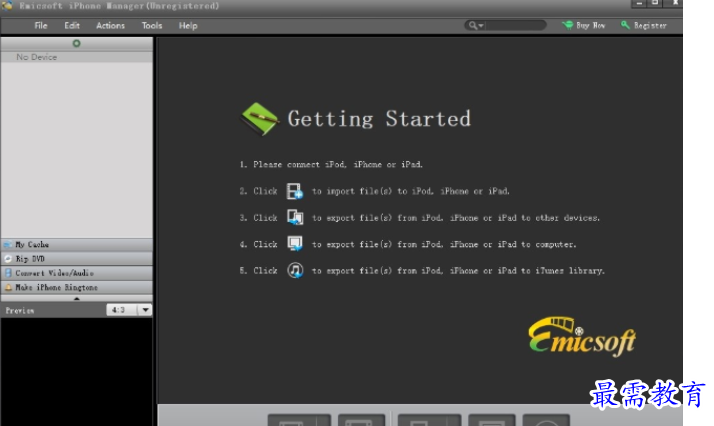Open the search options magnifier dropdown
The width and height of the screenshot is (714, 426).
(x=475, y=25)
